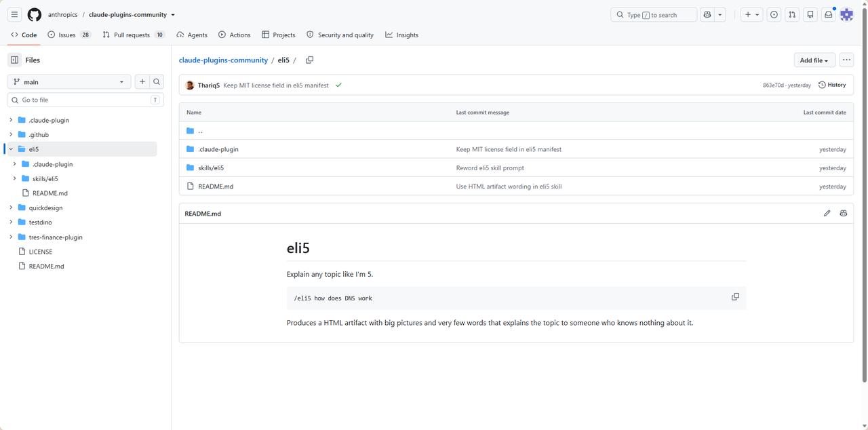868x430 pixels.
Task: Open README.md under eli5 in tree
Action: (50, 193)
